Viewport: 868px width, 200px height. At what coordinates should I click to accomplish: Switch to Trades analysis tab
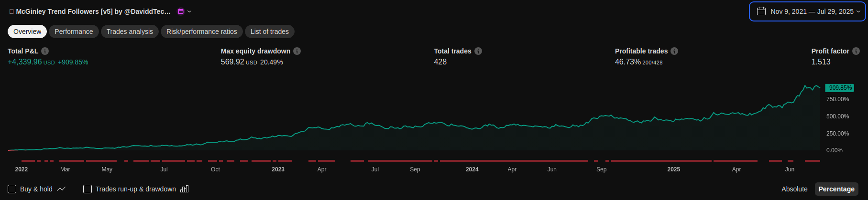click(x=130, y=32)
